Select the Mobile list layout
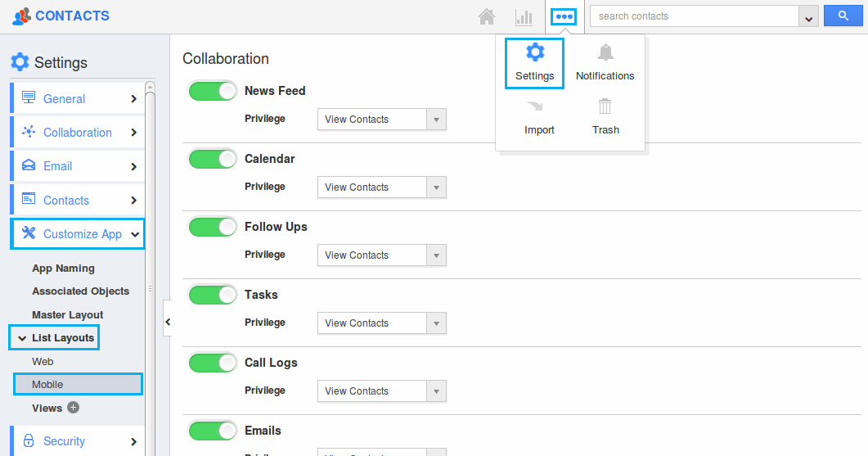 pos(78,384)
